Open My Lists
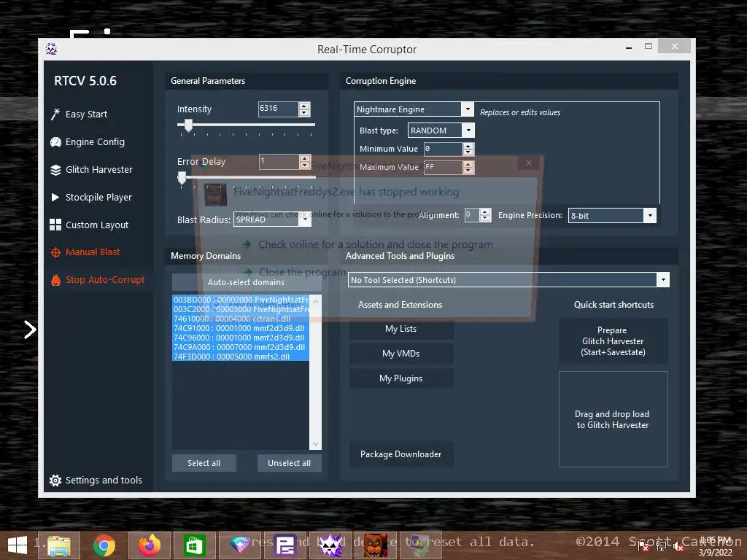 coord(401,329)
